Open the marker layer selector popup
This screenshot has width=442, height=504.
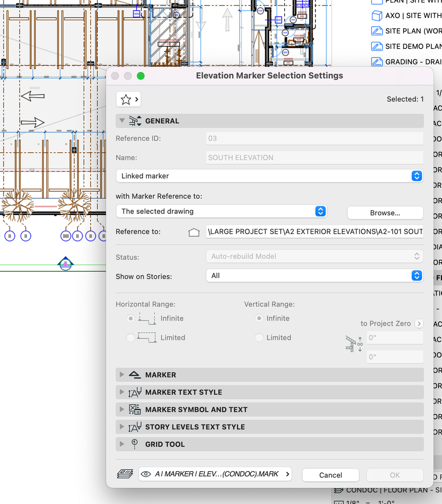[x=216, y=474]
